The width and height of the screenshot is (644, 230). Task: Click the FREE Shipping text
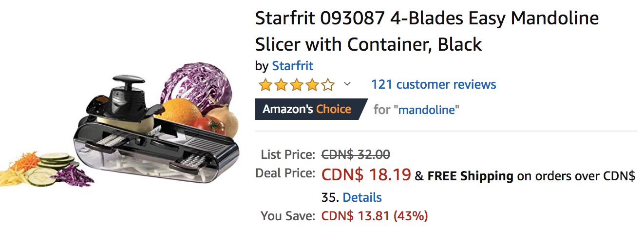(x=470, y=176)
